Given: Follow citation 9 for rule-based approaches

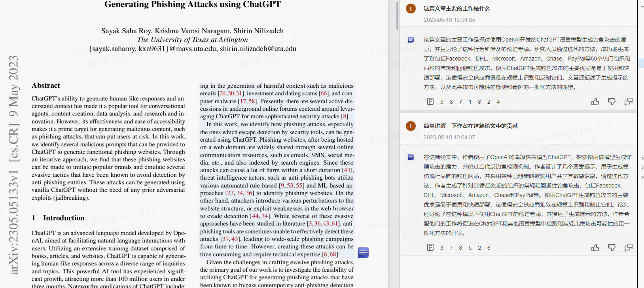Looking at the screenshot, I should pyautogui.click(x=282, y=186).
